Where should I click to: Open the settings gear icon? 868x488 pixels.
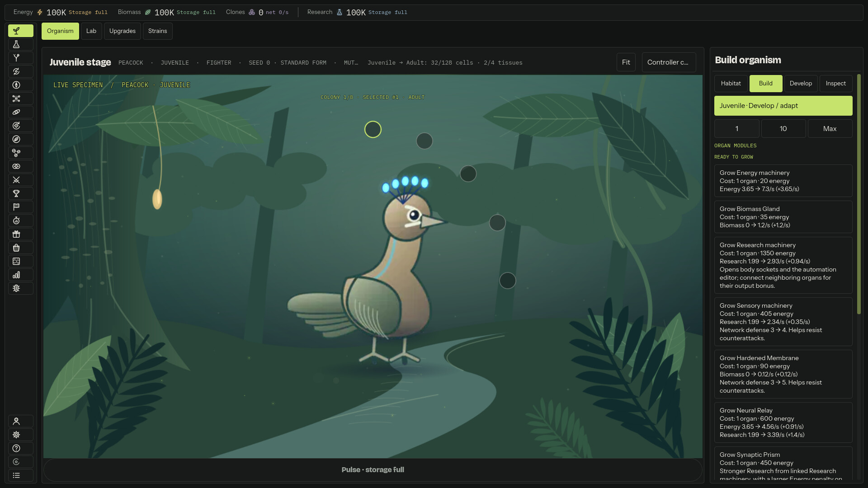tap(20, 435)
